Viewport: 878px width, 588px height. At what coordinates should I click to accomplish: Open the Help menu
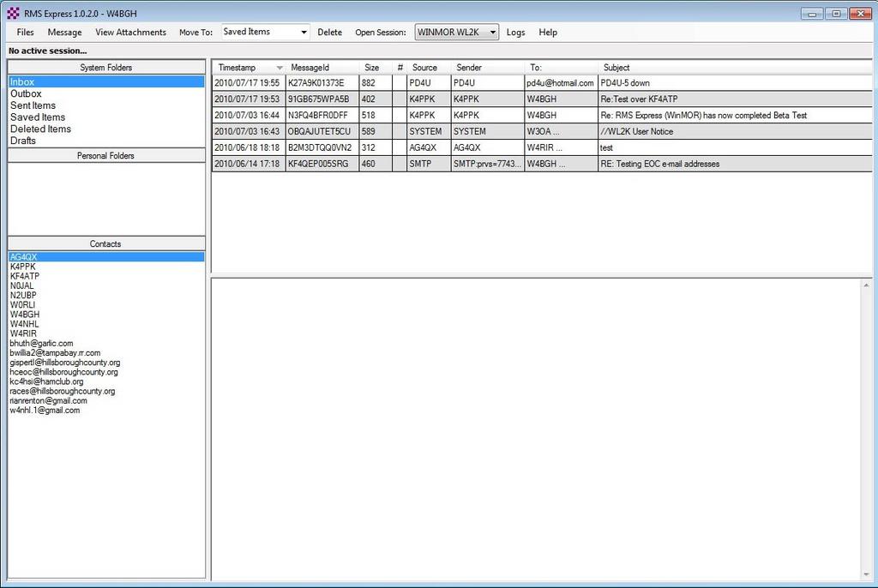548,33
